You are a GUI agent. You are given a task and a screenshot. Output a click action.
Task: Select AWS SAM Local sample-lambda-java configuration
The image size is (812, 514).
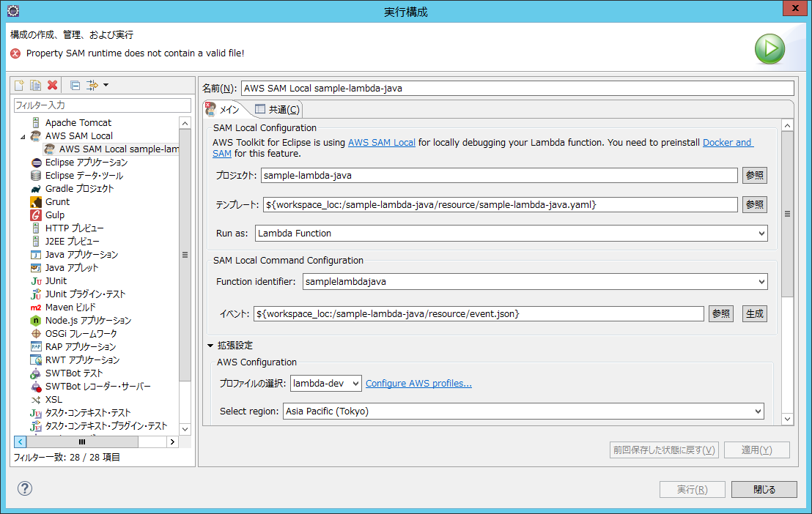click(112, 149)
